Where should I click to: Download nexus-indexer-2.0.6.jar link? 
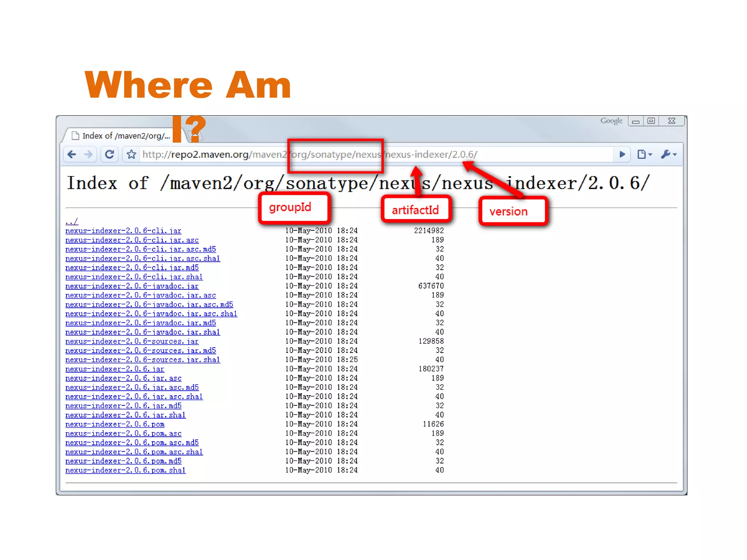pyautogui.click(x=115, y=369)
